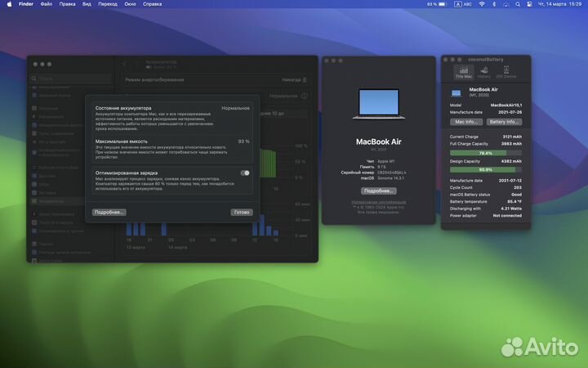
Task: Click the MacBook Air laptop image
Action: pyautogui.click(x=379, y=104)
